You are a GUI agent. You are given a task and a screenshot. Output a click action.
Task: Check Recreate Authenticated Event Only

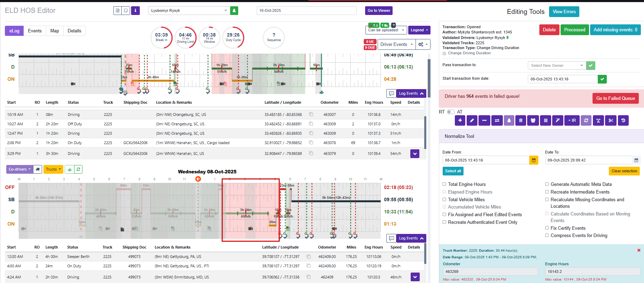(x=444, y=222)
